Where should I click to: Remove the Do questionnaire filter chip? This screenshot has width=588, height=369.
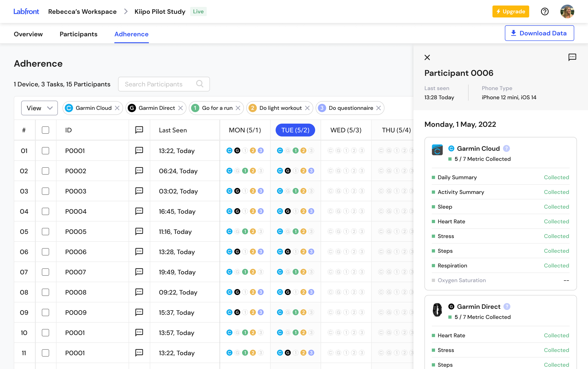pyautogui.click(x=379, y=108)
